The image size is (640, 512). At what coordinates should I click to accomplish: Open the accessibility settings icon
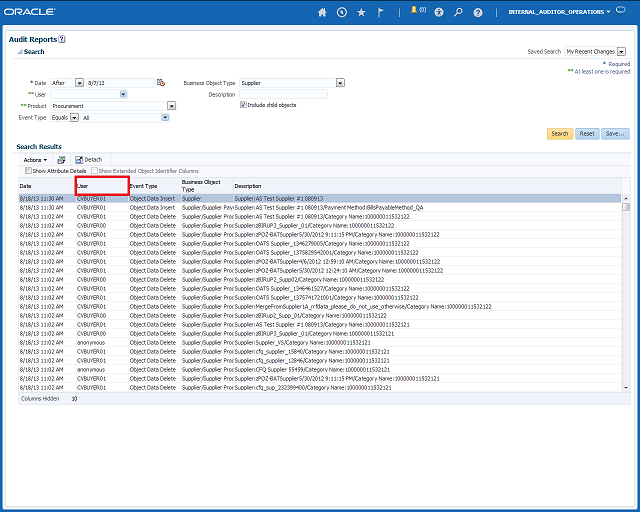pyautogui.click(x=439, y=12)
